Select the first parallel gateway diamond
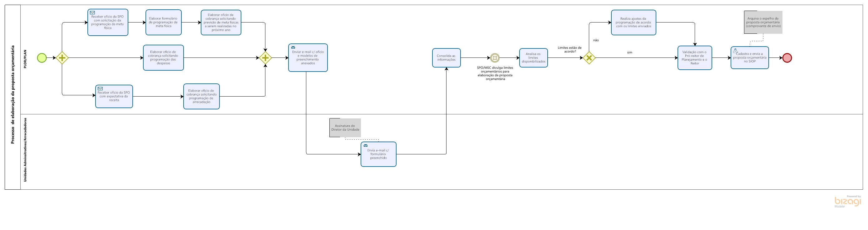 62,58
